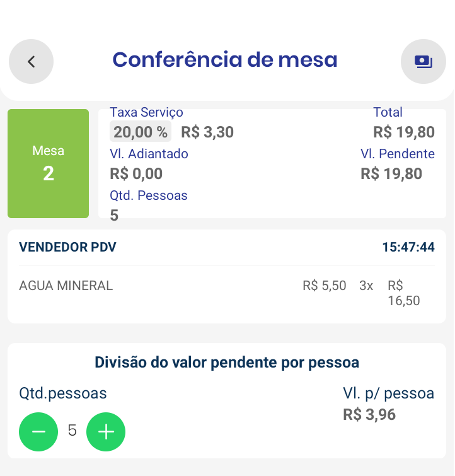The height and width of the screenshot is (476, 455).
Task: Tap the per-person value R$ 3,96
Action: (369, 414)
